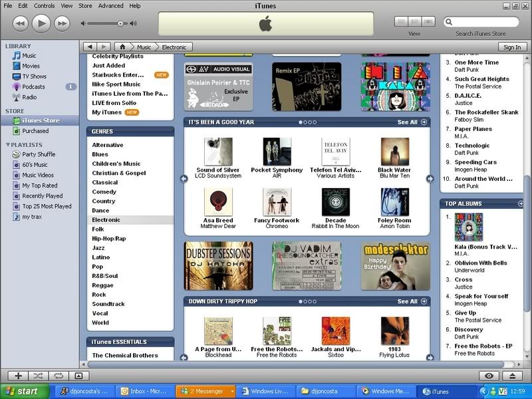Image resolution: width=532 pixels, height=399 pixels.
Task: Click the Previous track rewind button
Action: click(21, 23)
